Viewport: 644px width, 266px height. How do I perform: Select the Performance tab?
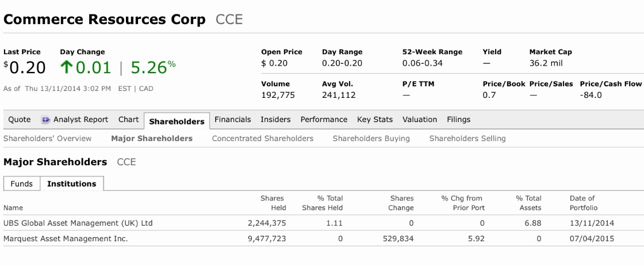pyautogui.click(x=324, y=120)
